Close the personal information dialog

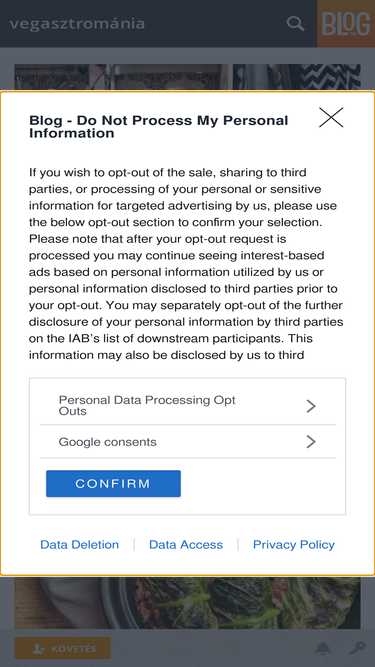(x=331, y=117)
